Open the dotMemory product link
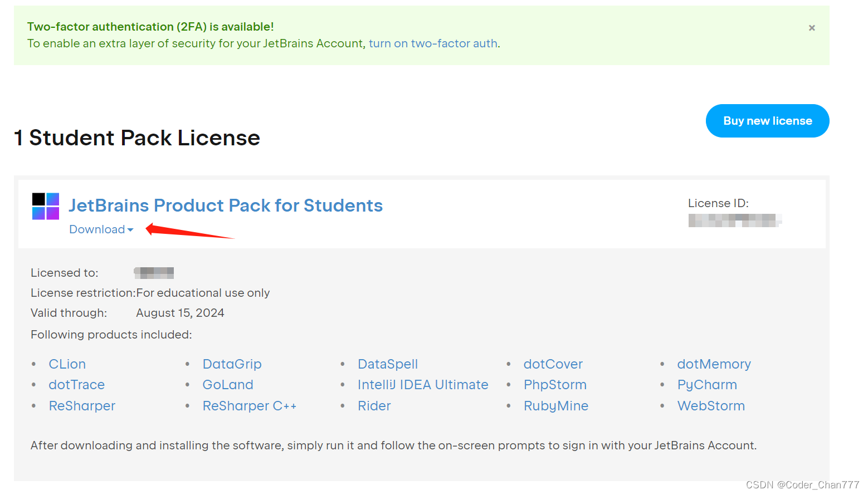 (x=714, y=364)
